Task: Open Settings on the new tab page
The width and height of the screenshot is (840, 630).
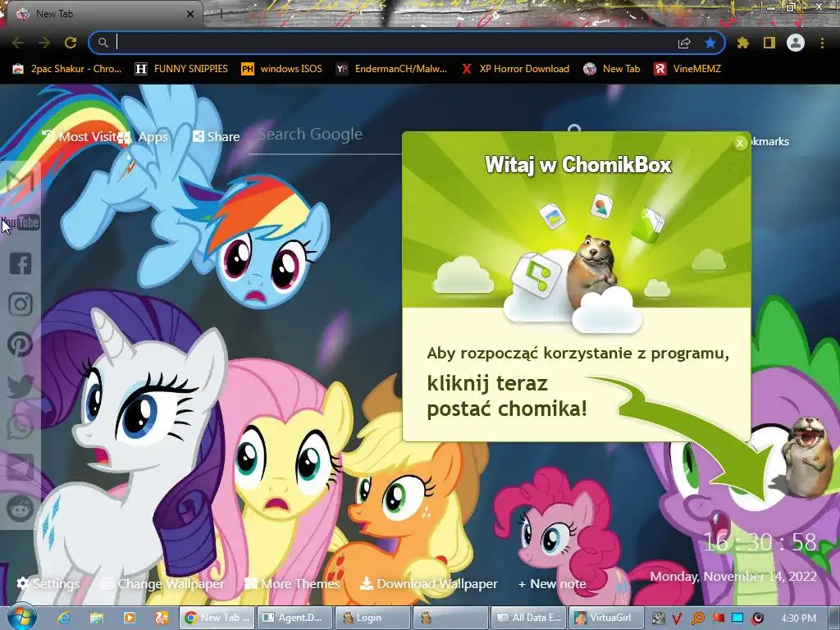Action: coord(48,583)
